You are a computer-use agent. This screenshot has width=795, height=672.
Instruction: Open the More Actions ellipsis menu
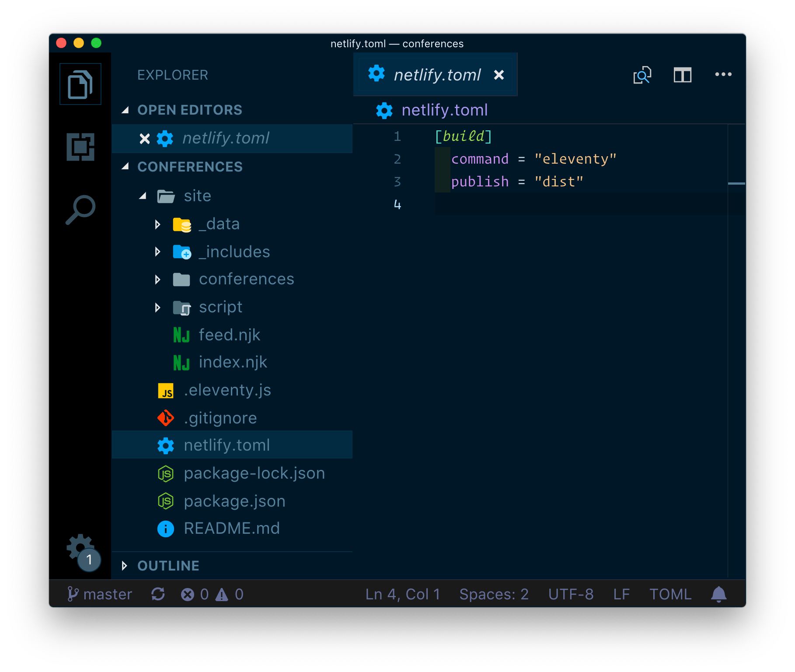pyautogui.click(x=723, y=74)
